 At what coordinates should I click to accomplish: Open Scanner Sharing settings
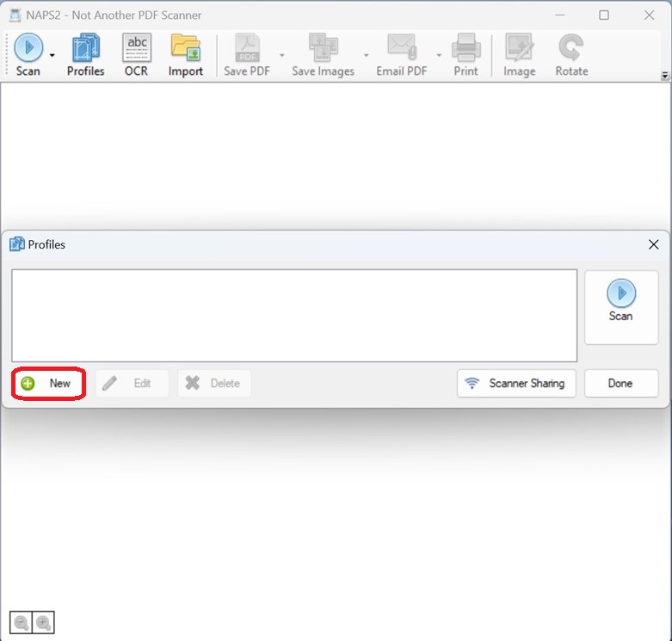pos(516,384)
